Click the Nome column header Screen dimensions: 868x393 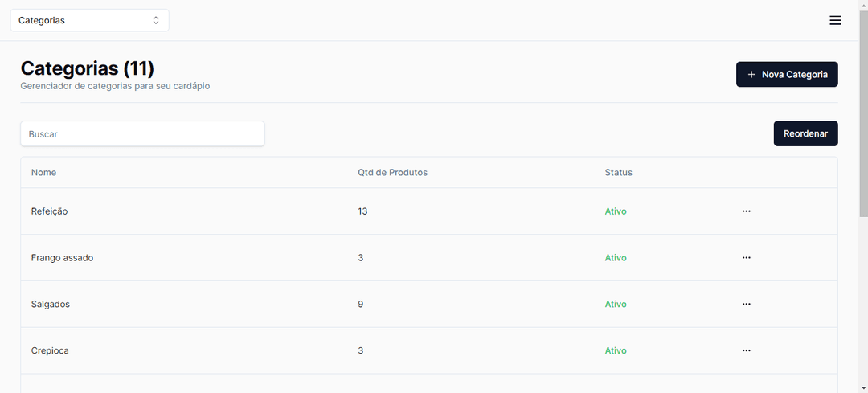(43, 173)
